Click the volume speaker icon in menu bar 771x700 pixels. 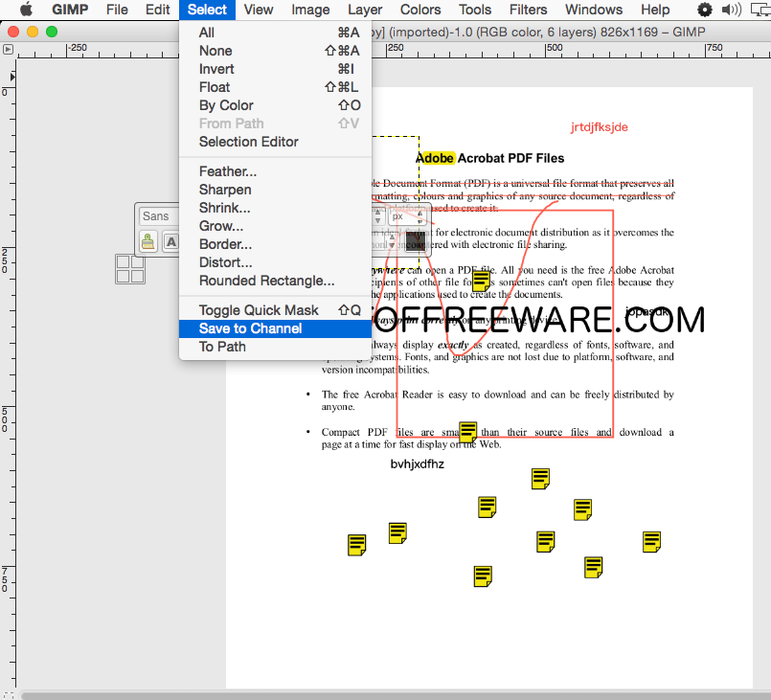731,10
